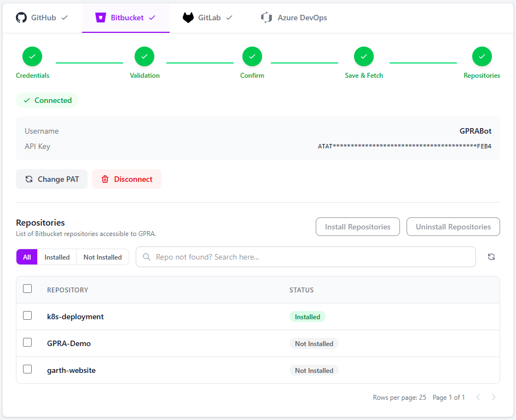Viewport: 516px width, 420px height.
Task: Click the GitHub logo icon
Action: [x=21, y=17]
